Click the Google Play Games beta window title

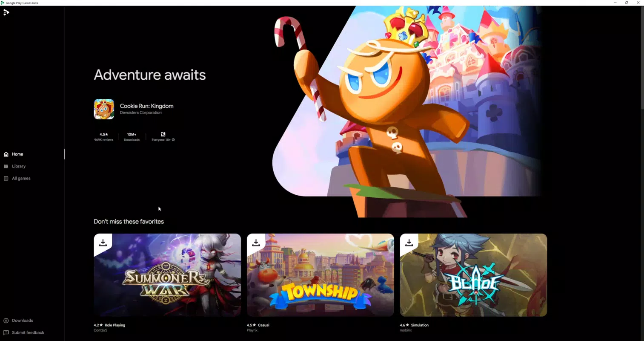pyautogui.click(x=22, y=3)
